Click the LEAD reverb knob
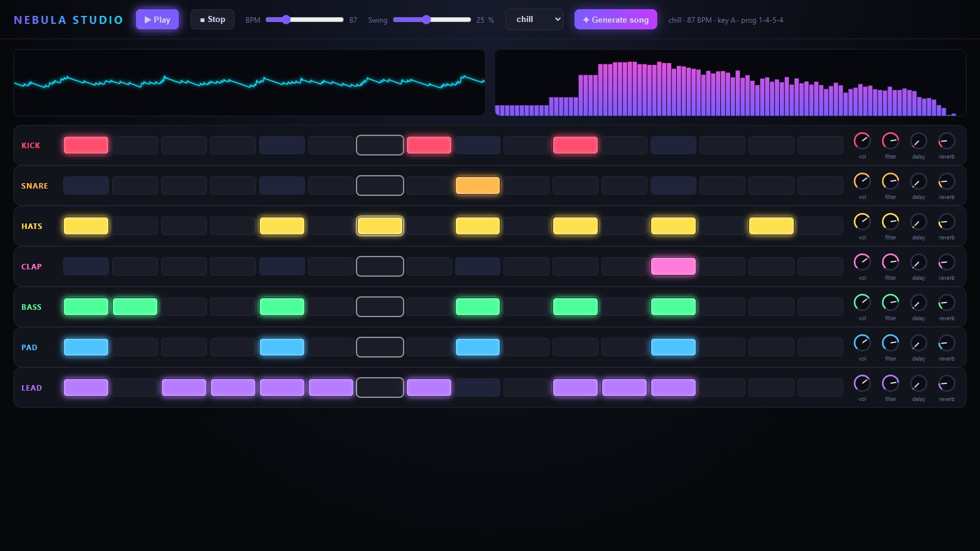 click(946, 383)
